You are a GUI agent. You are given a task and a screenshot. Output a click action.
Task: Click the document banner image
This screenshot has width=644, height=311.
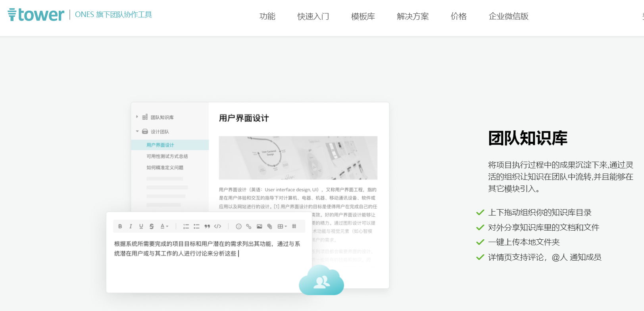tap(298, 158)
